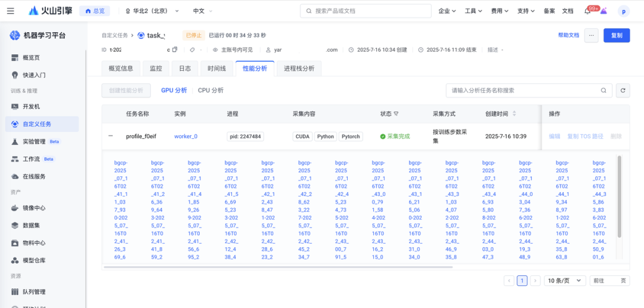
Task: Open the worker_0 instance link
Action: [x=185, y=136]
